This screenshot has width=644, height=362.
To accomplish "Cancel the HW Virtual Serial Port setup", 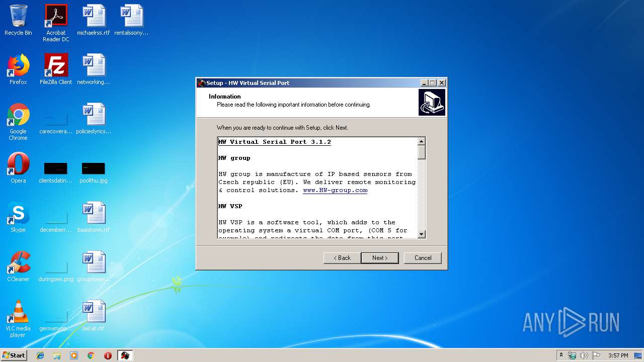I will [423, 258].
